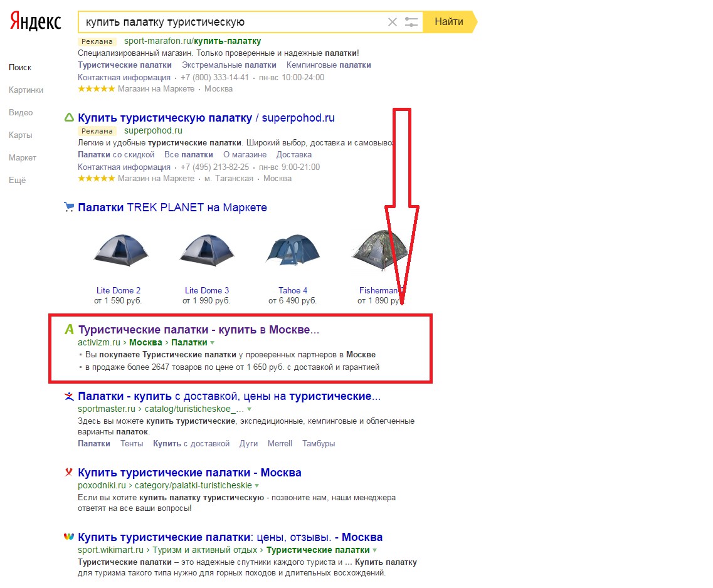This screenshot has height=588, width=713.
Task: Clear the search query with the X icon
Action: pyautogui.click(x=393, y=22)
